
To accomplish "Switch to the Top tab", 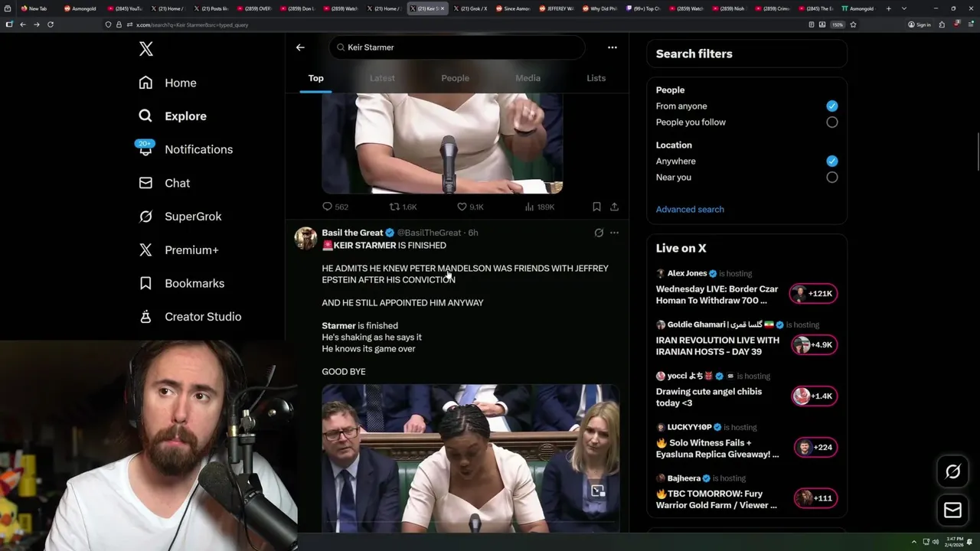I will coord(316,78).
